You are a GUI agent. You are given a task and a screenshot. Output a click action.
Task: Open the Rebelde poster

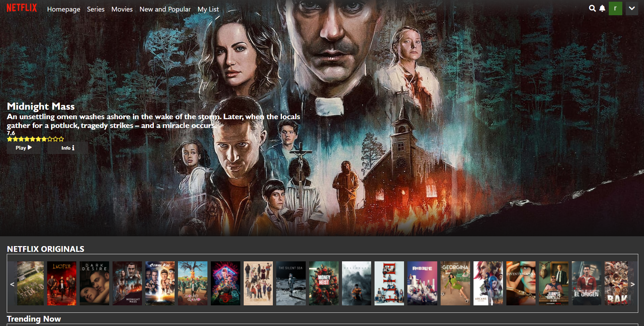[422, 283]
